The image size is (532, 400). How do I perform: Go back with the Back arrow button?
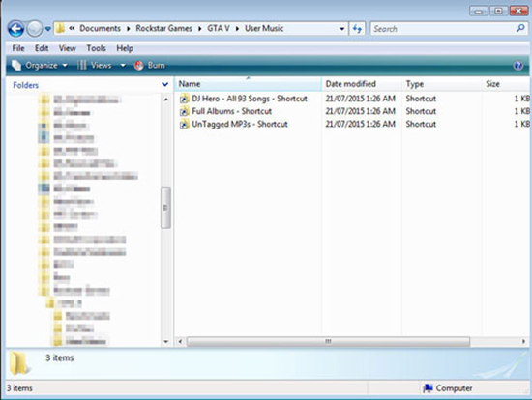(x=15, y=29)
